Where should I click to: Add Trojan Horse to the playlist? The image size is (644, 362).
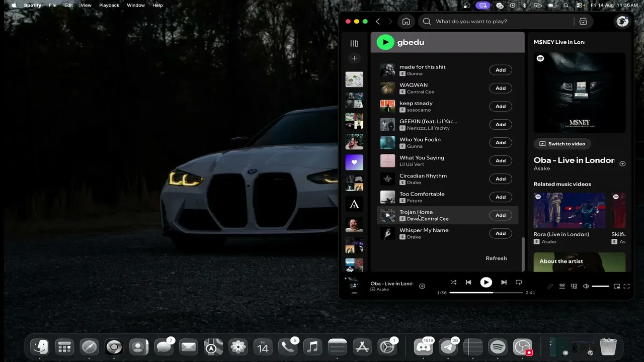tap(501, 215)
